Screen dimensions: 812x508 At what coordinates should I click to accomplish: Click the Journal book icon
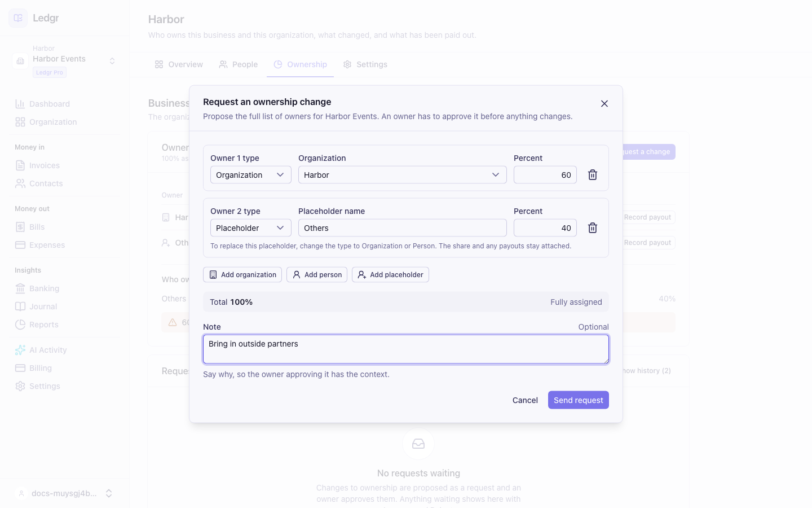[20, 306]
